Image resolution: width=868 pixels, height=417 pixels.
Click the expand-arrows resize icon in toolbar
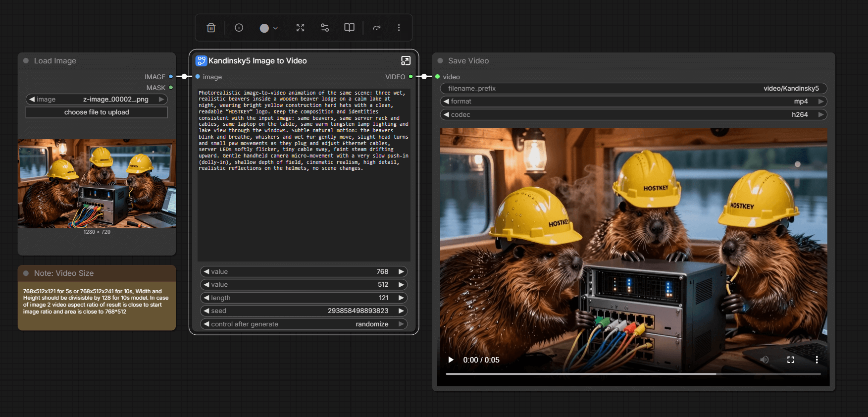coord(300,28)
